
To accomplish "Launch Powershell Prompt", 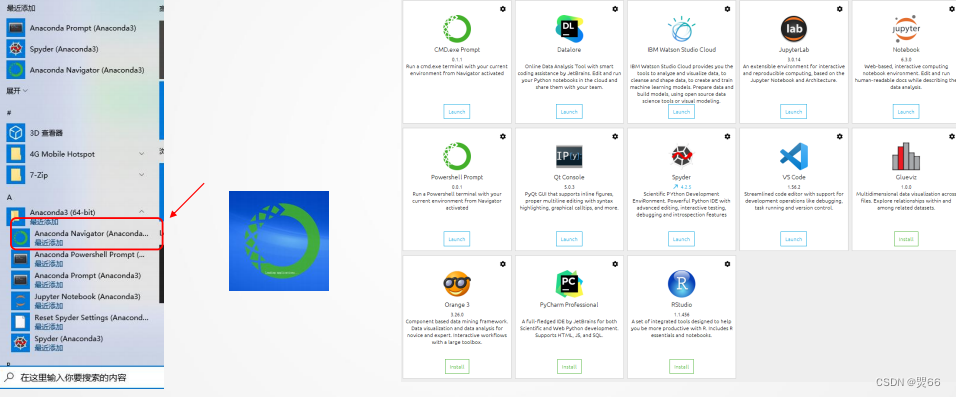I will click(x=457, y=239).
